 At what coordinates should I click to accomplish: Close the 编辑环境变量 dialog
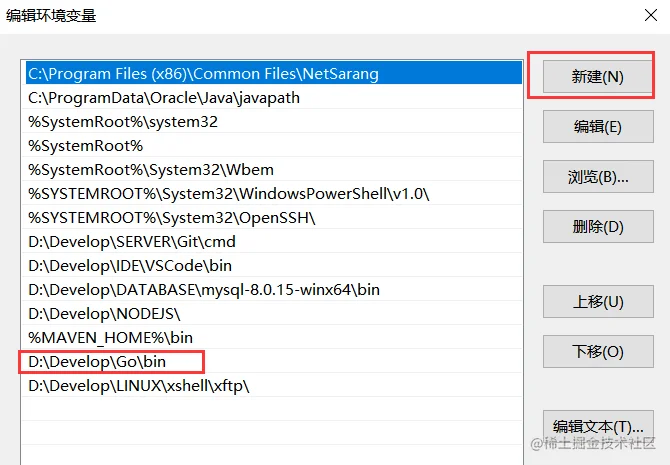650,15
